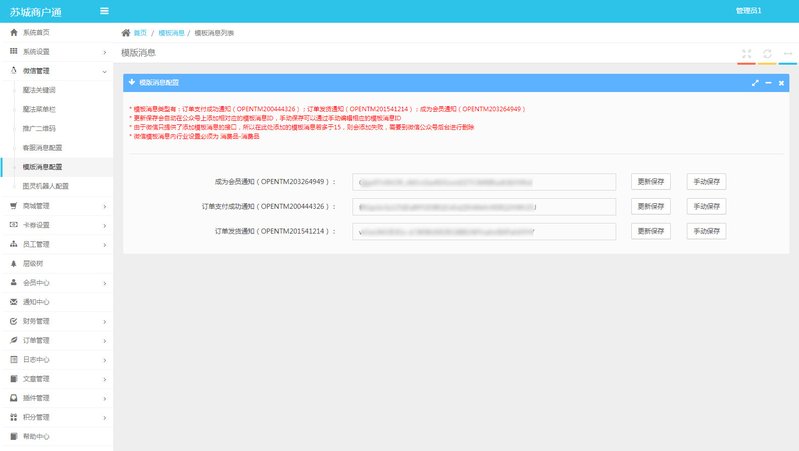Click the home icon in the breadcrumb

point(126,33)
